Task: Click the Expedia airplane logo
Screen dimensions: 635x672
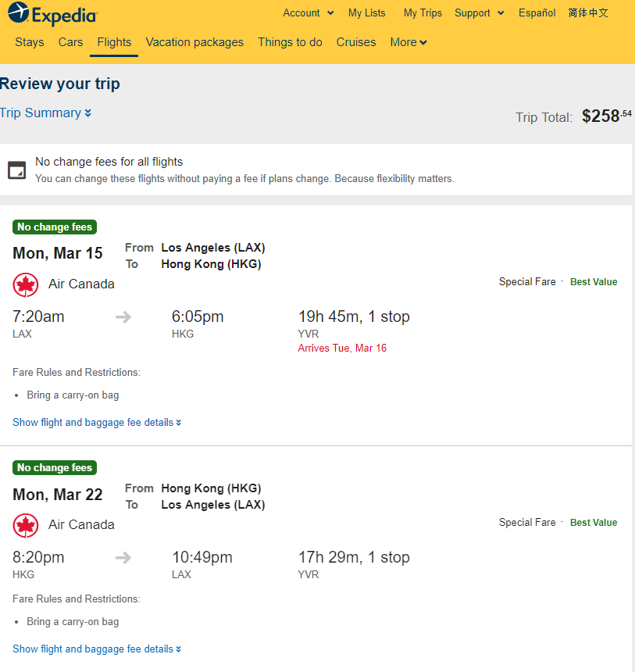Action: point(19,12)
